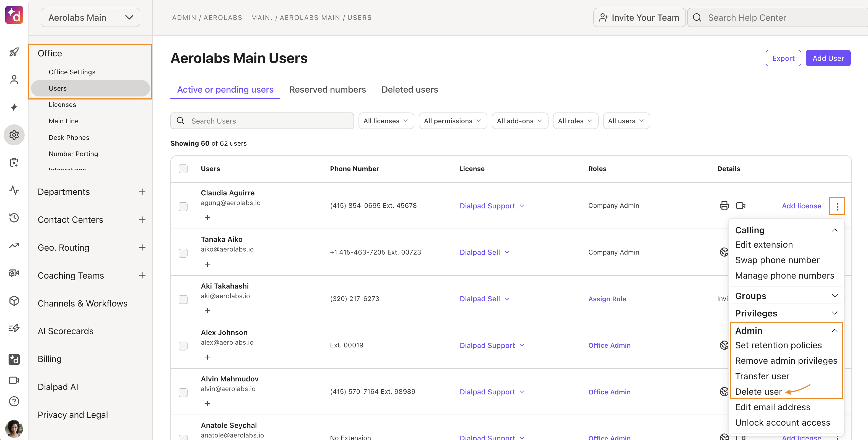Open the person profile icon in sidebar
Image resolution: width=868 pixels, height=440 pixels.
pyautogui.click(x=14, y=80)
